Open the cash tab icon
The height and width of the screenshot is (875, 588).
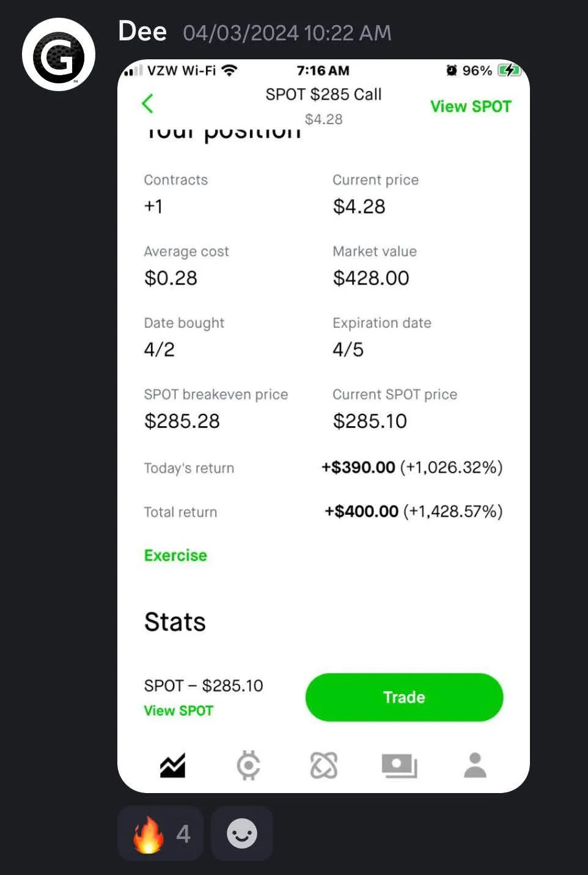pos(399,766)
